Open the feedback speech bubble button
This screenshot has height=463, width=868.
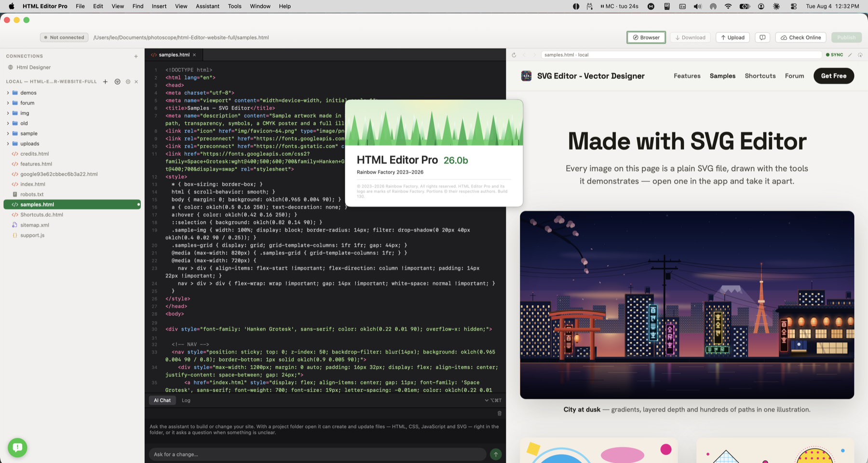pyautogui.click(x=762, y=38)
